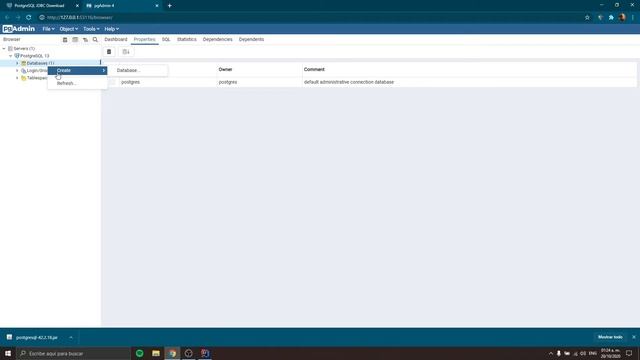Viewport: 640px width, 360px height.
Task: Bookmark the page with the star icon
Action: pos(587,18)
